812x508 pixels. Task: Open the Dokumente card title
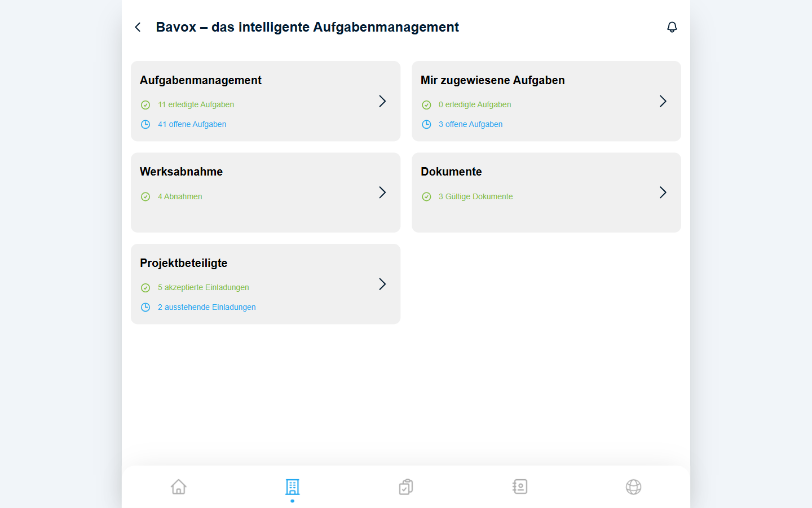coord(451,172)
